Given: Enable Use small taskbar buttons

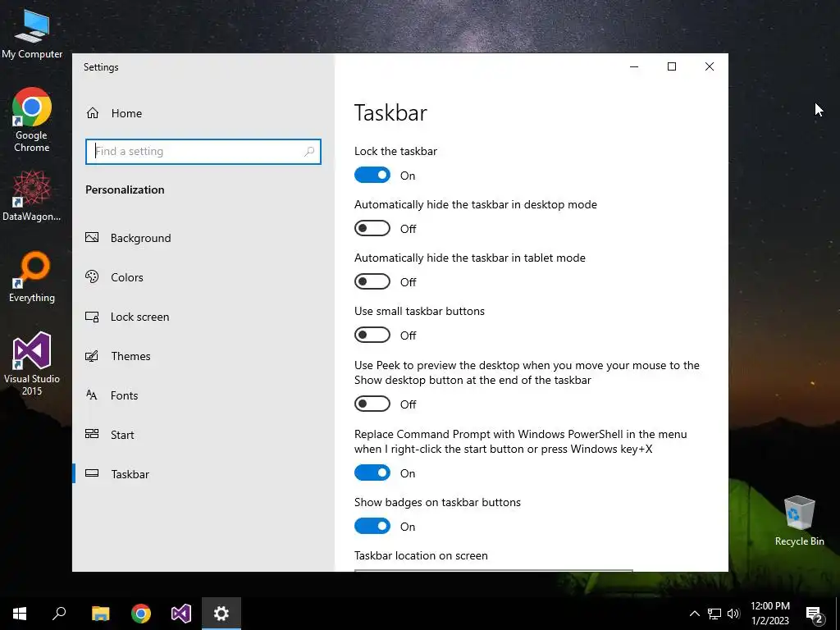Looking at the screenshot, I should 372,335.
